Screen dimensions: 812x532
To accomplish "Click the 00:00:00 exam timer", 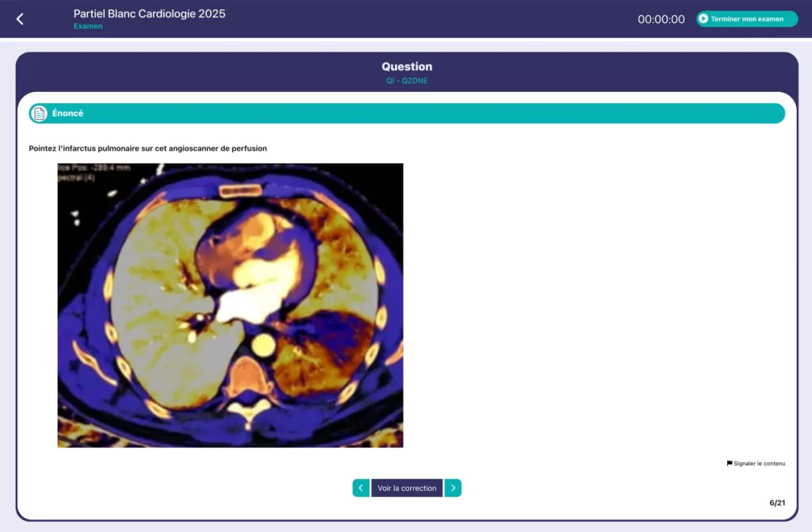I will pos(661,19).
